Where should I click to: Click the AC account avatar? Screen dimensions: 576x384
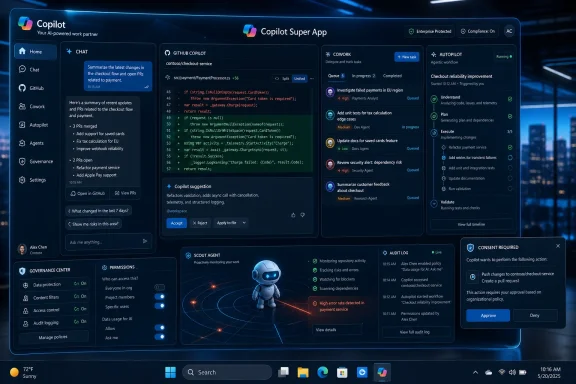[x=509, y=31]
